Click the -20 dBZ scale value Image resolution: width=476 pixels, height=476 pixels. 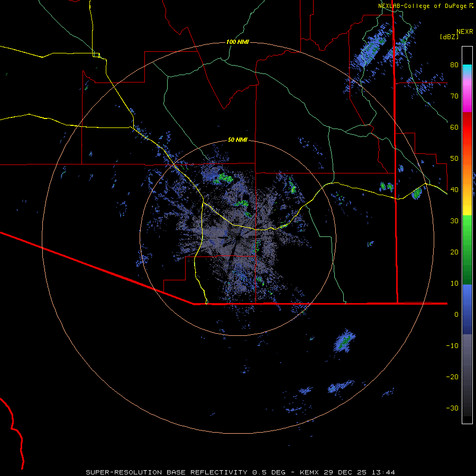(452, 377)
